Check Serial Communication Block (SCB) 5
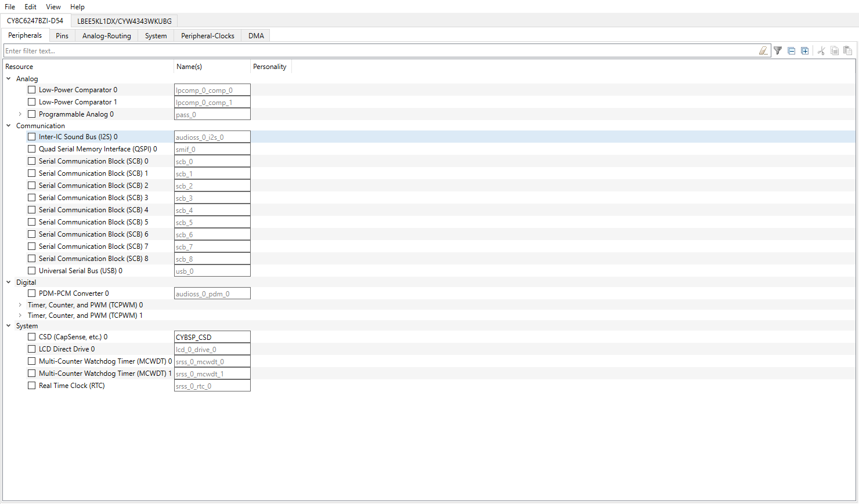859x504 pixels. click(x=32, y=222)
